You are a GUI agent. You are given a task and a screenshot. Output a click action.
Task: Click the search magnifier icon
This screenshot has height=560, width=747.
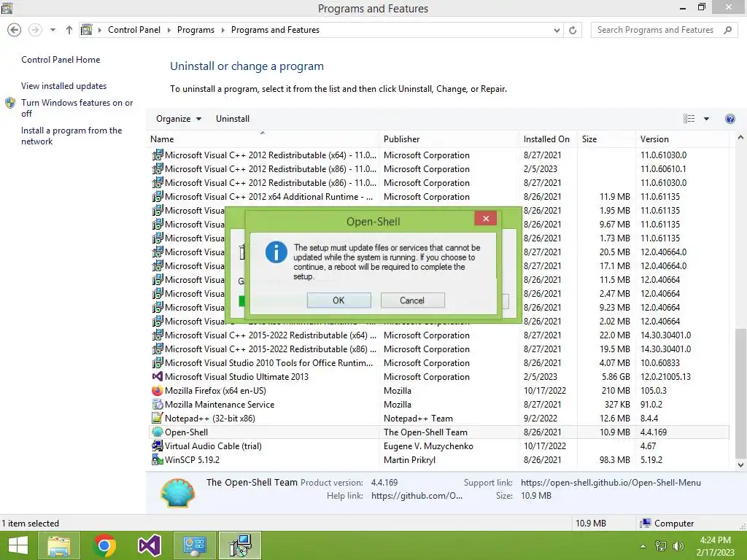tap(727, 30)
